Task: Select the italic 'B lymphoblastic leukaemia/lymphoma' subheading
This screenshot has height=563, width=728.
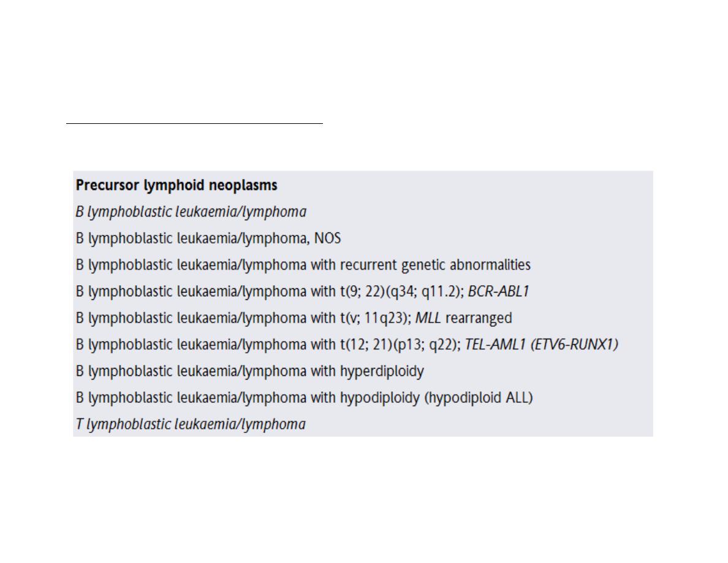Action: [x=191, y=212]
